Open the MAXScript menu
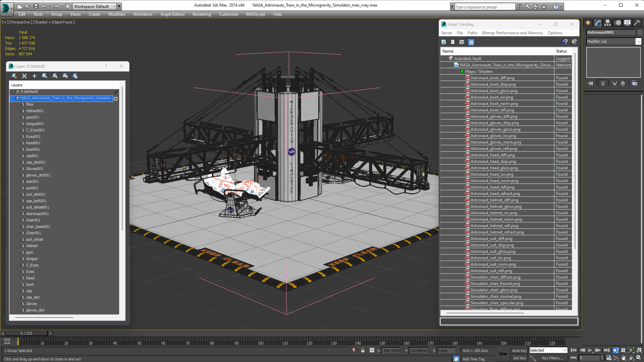Viewport: 644px width, 362px height. (x=256, y=14)
